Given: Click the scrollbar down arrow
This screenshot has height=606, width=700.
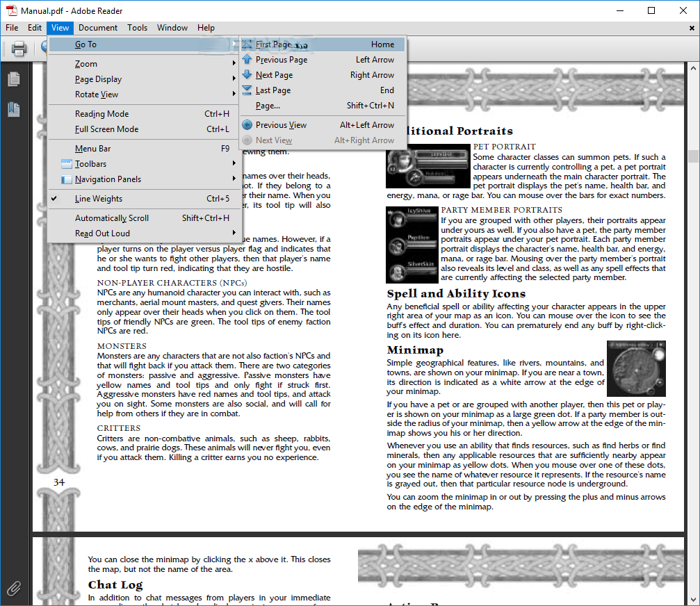Looking at the screenshot, I should click(693, 599).
